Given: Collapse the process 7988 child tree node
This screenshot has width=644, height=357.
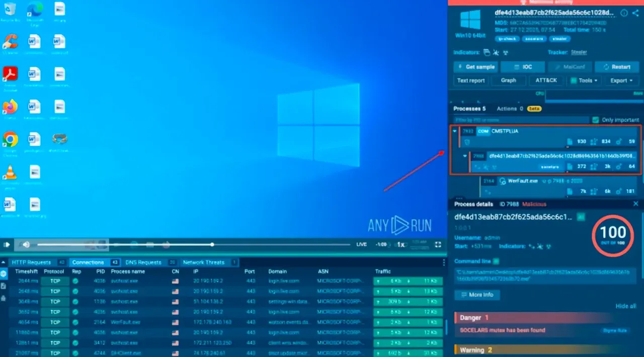Looking at the screenshot, I should click(465, 156).
